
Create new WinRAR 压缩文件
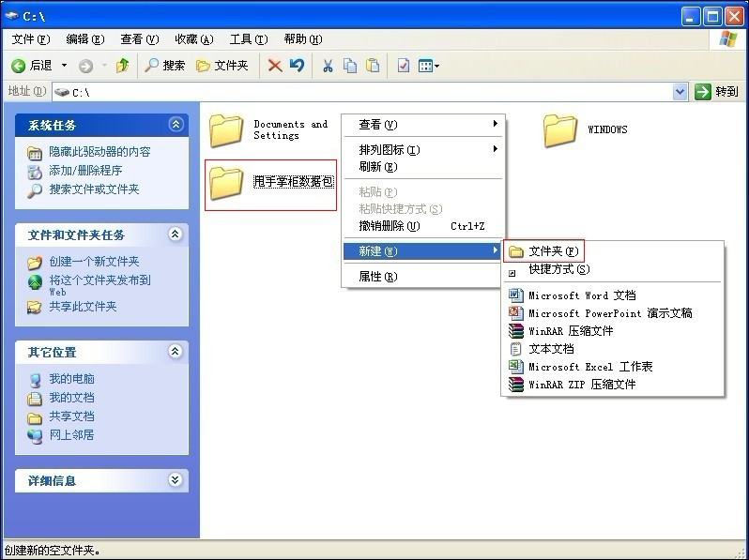coord(613,331)
